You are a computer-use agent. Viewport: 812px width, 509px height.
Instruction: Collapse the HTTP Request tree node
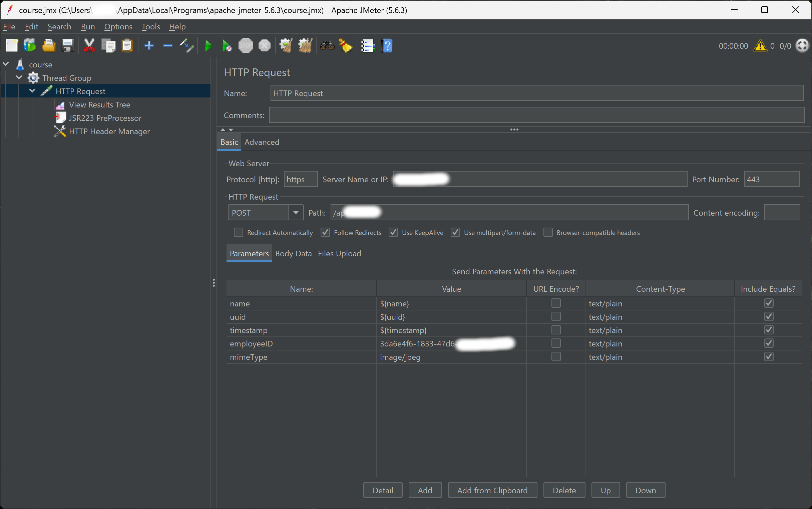[32, 91]
